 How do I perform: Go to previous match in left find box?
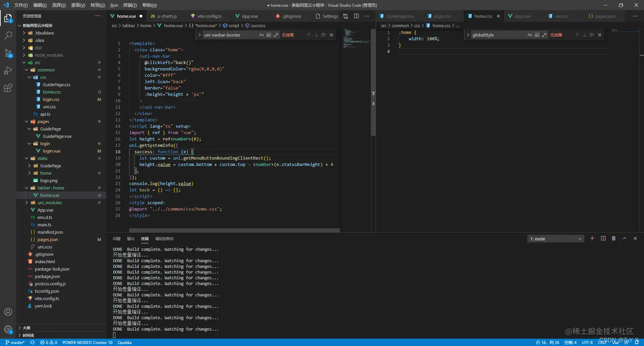pos(309,35)
